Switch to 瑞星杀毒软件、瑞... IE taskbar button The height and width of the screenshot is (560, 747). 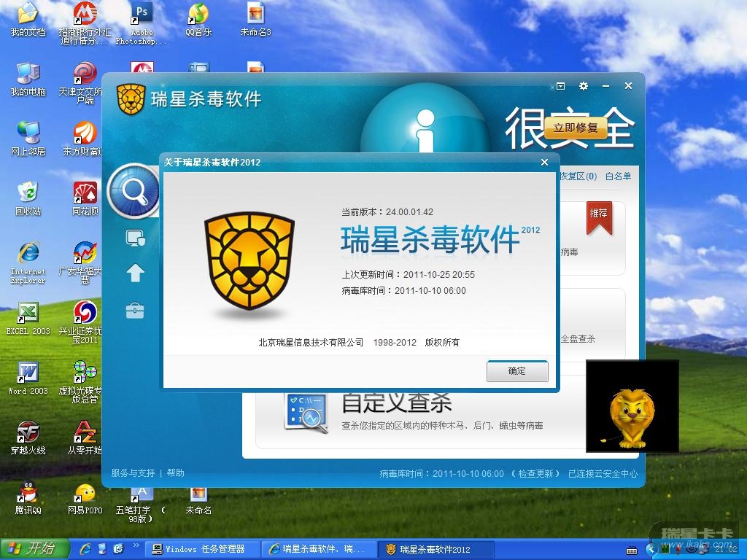coord(320,550)
